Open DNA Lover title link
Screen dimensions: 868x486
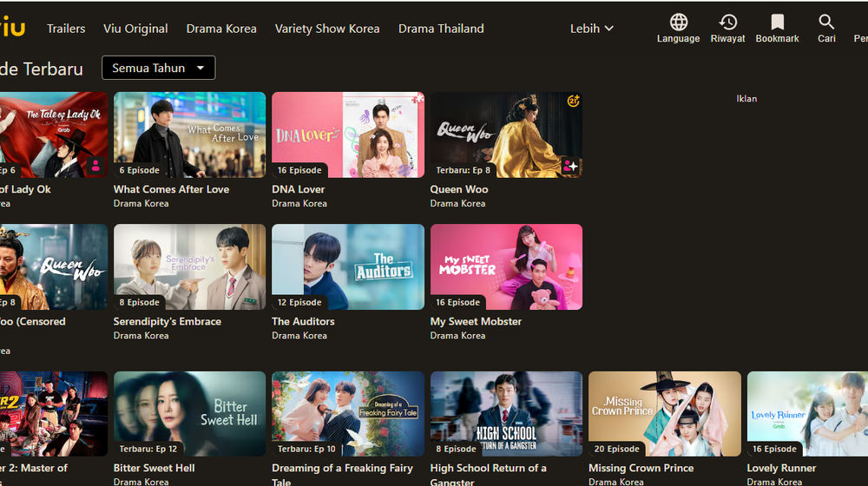(x=298, y=189)
